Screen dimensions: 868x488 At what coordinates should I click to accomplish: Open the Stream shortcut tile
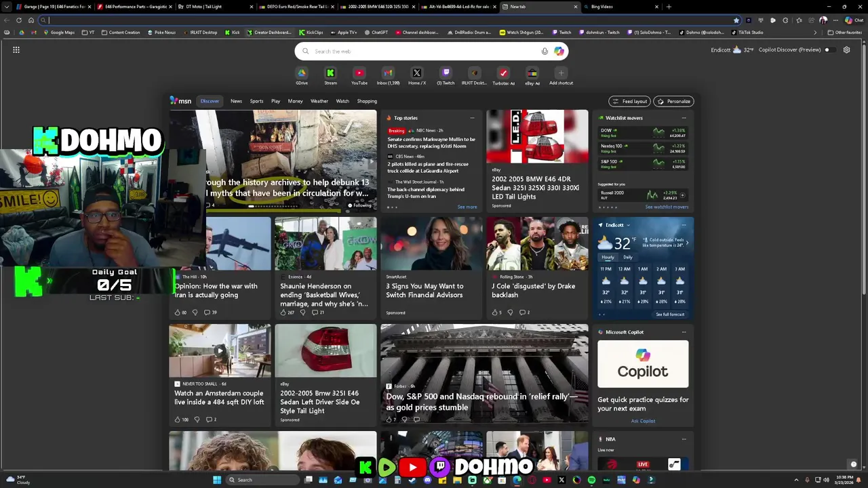click(x=330, y=76)
